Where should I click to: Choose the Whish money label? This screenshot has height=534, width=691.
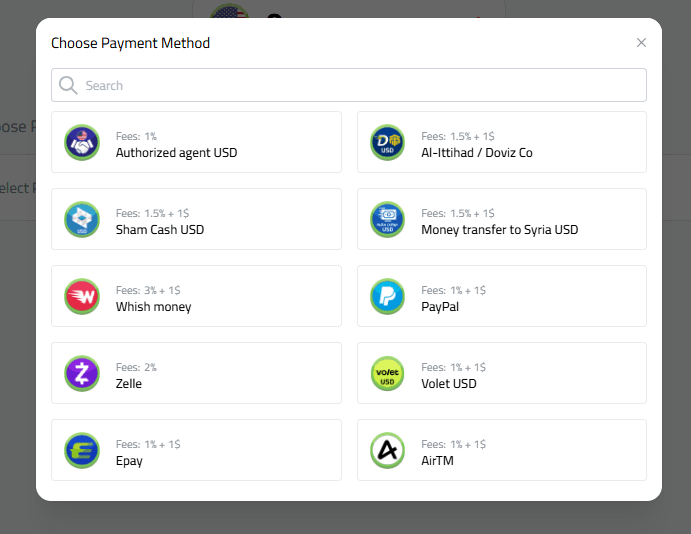tap(153, 307)
